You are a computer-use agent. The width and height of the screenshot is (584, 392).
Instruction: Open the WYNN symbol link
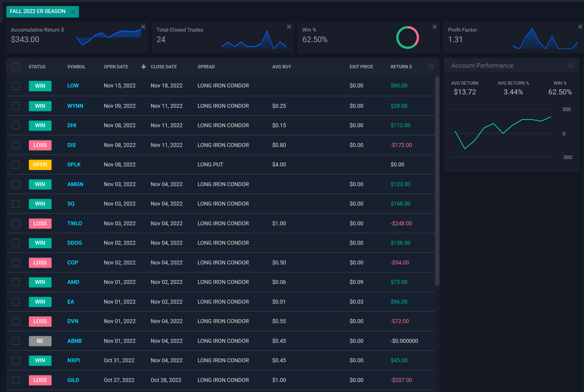(75, 106)
